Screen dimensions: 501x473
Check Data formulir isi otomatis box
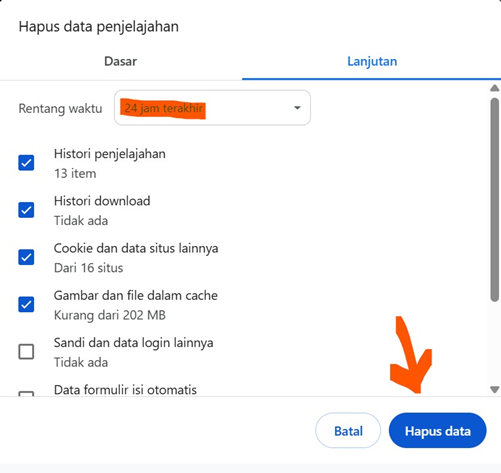click(26, 394)
